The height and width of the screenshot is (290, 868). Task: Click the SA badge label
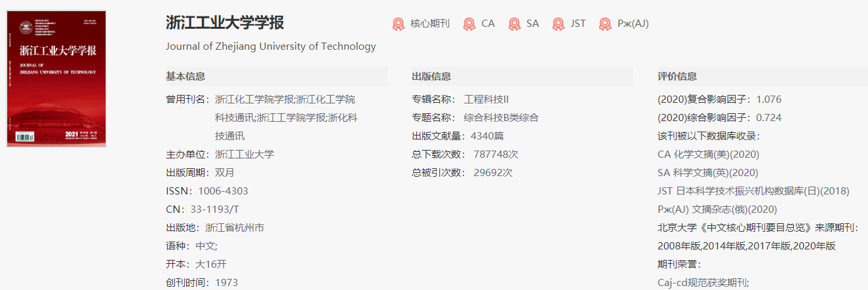[x=532, y=24]
